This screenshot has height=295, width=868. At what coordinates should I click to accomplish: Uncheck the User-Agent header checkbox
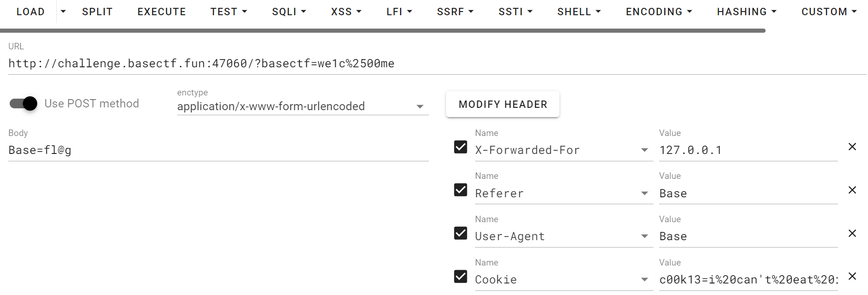tap(460, 233)
